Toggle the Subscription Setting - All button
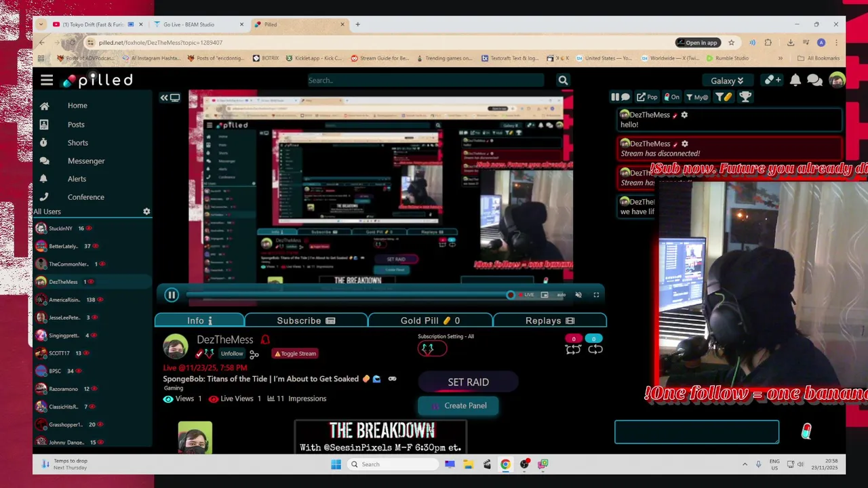 432,348
